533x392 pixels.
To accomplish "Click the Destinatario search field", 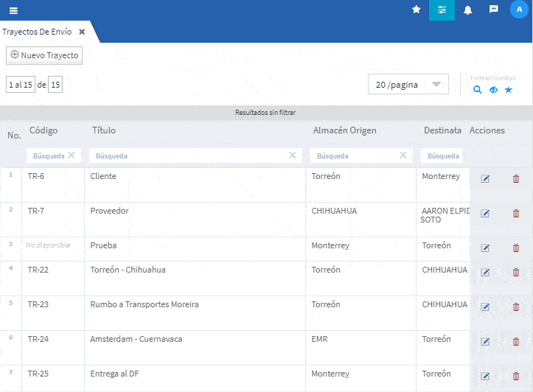I will pos(442,155).
